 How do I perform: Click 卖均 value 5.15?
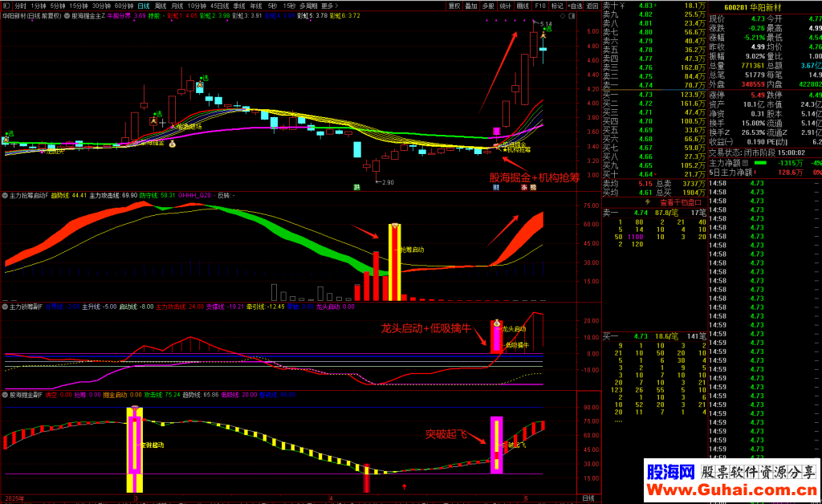tap(646, 184)
